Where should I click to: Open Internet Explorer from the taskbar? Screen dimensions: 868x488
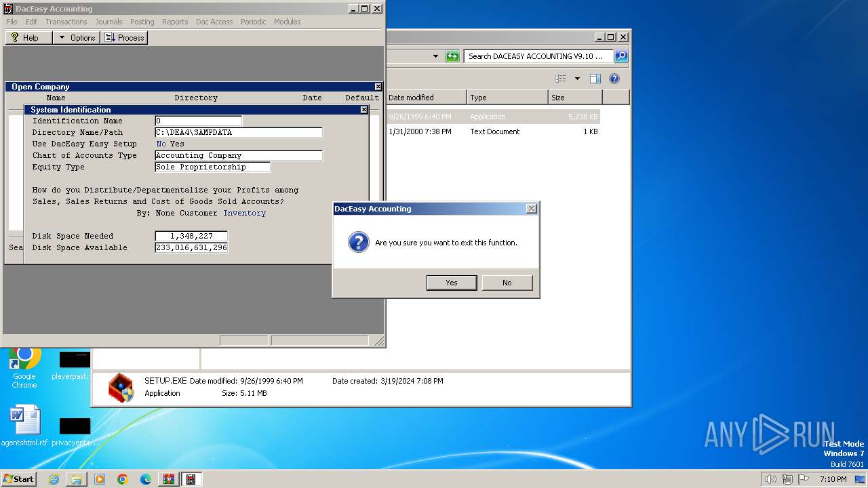[x=54, y=479]
